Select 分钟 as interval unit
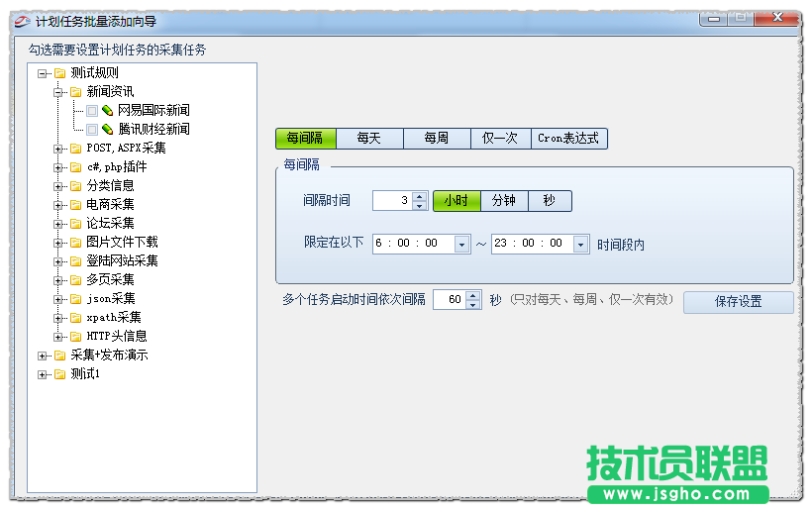Screen dimensions: 812x510 point(504,201)
